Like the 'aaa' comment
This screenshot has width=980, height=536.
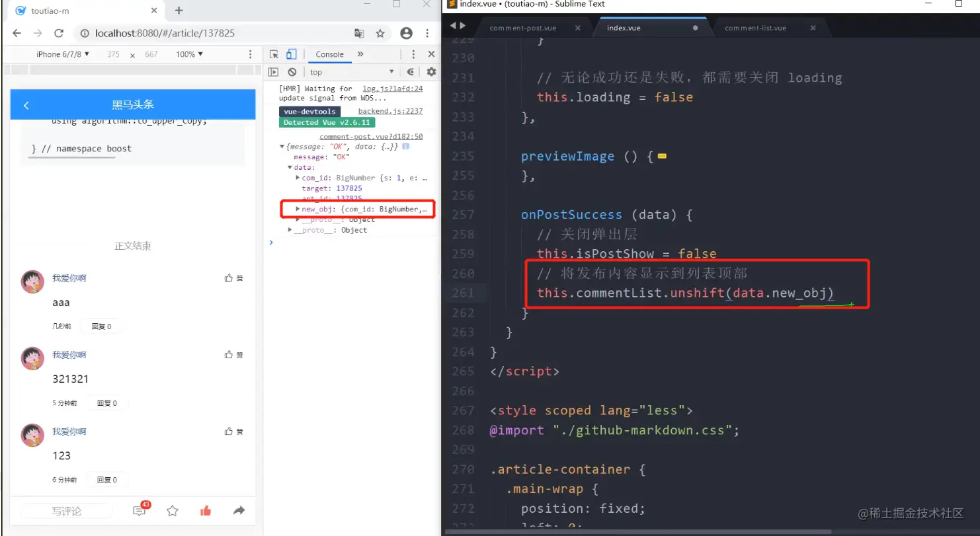coord(234,278)
